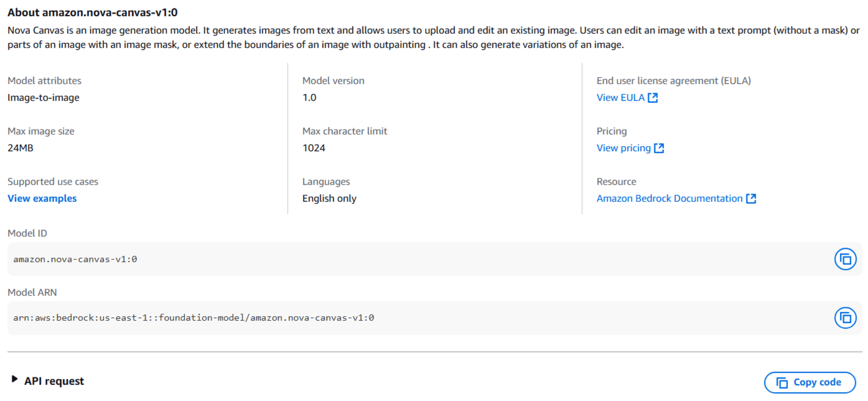This screenshot has width=868, height=401.
Task: Click the Copy code button
Action: click(810, 382)
